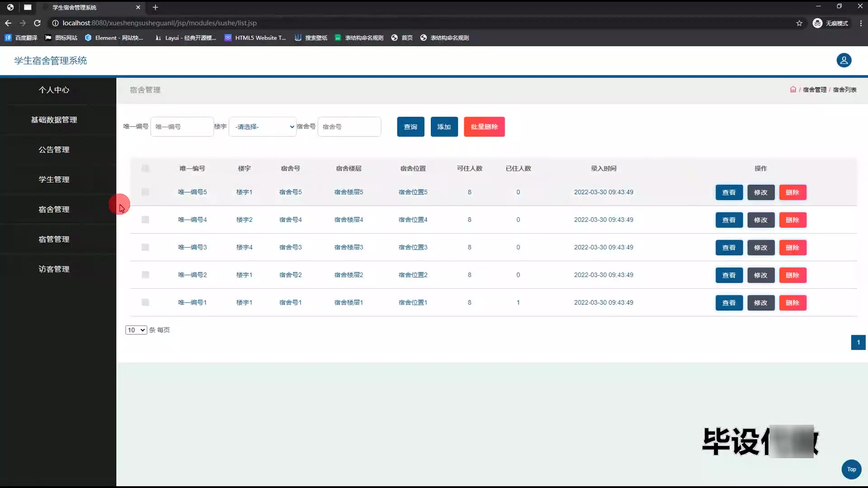This screenshot has width=868, height=488.
Task: Click the 宿舍管理 breadcrumb link
Action: tap(815, 89)
